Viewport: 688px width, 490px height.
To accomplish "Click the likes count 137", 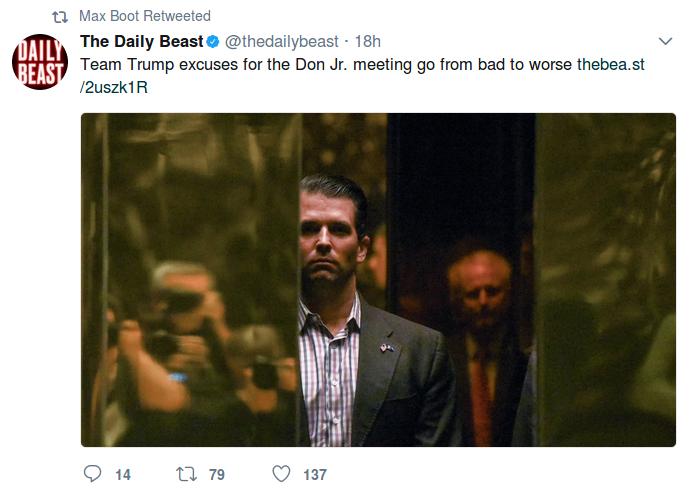I will point(315,474).
